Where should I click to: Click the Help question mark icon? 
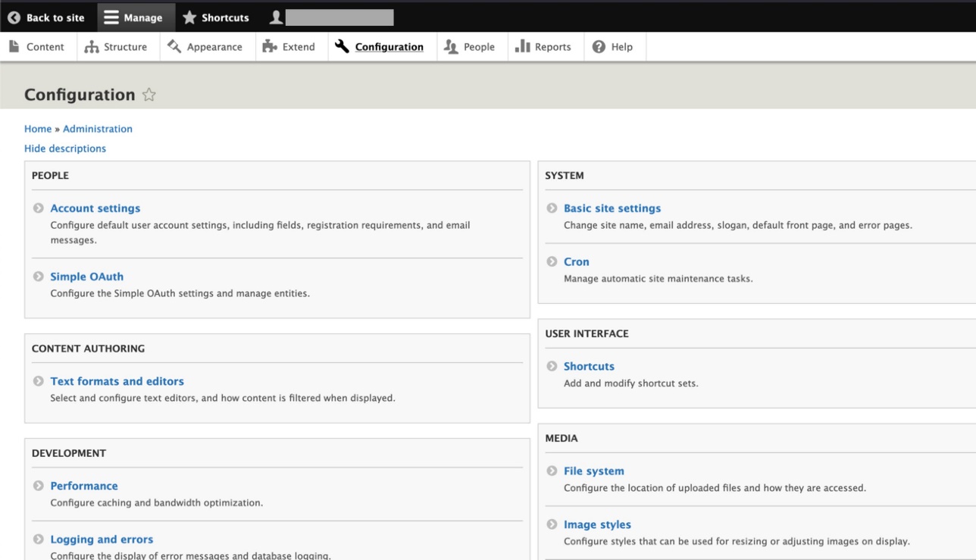599,47
